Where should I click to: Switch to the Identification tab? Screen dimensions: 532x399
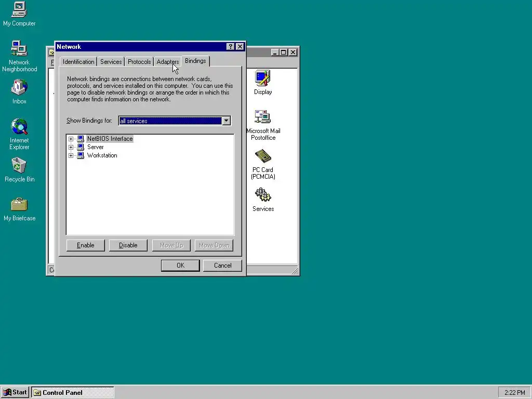tap(78, 62)
